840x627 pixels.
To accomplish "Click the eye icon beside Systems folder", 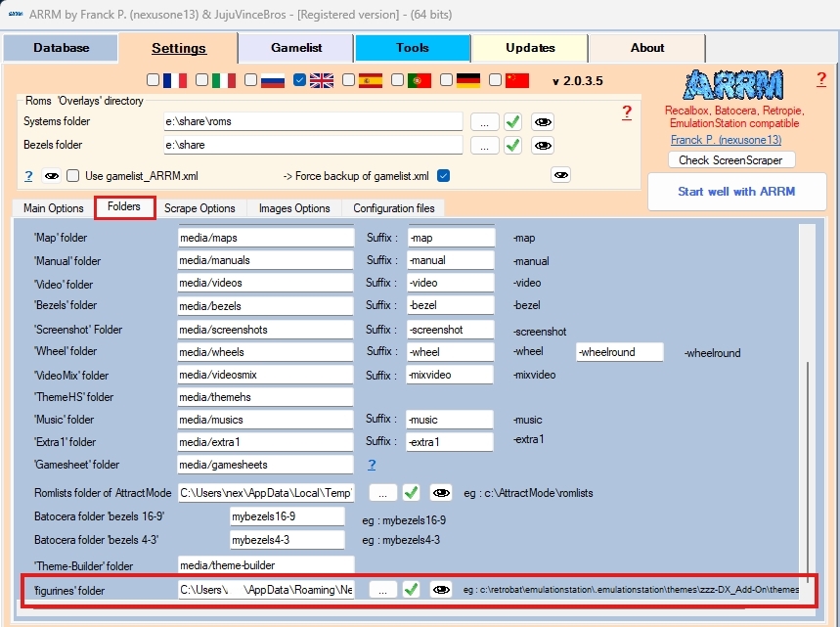I will [x=543, y=121].
